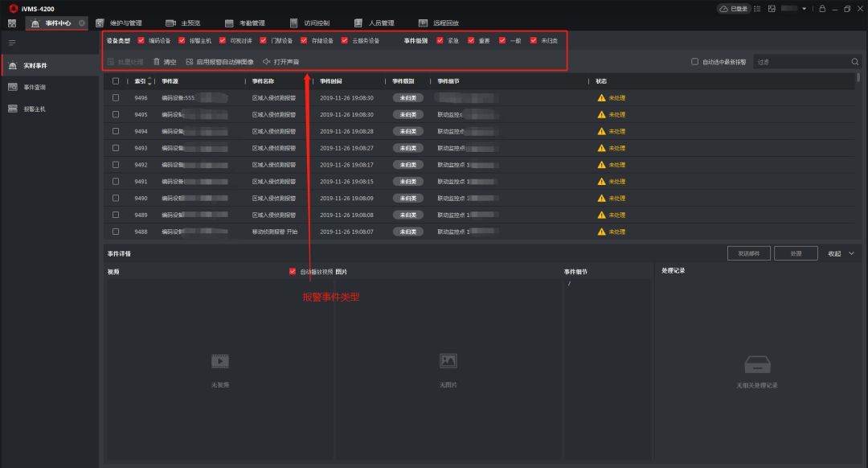Click the warning icon in row 9493
This screenshot has height=468, width=868.
pyautogui.click(x=602, y=148)
